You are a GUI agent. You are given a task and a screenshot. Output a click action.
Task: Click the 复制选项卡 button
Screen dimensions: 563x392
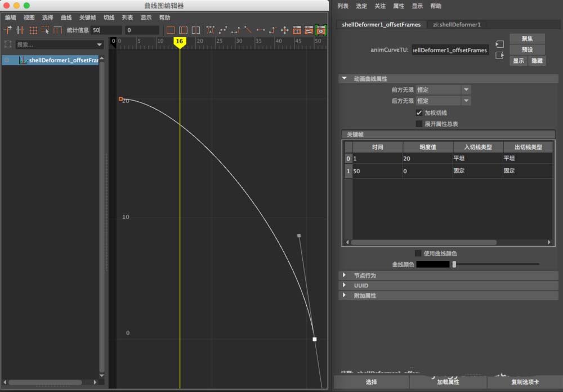[x=525, y=382]
